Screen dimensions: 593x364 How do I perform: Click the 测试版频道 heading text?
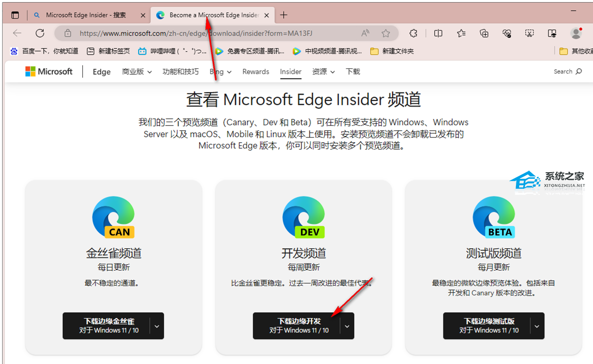click(x=494, y=253)
